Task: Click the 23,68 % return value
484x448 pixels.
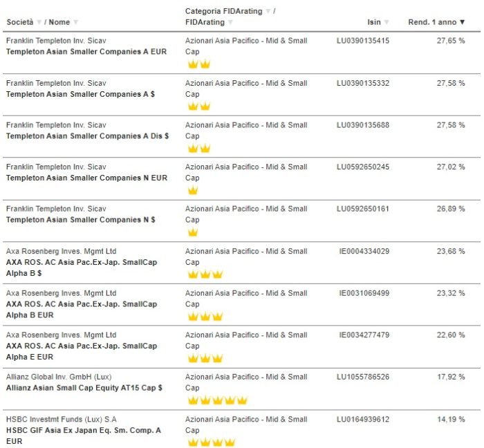Action: (451, 251)
